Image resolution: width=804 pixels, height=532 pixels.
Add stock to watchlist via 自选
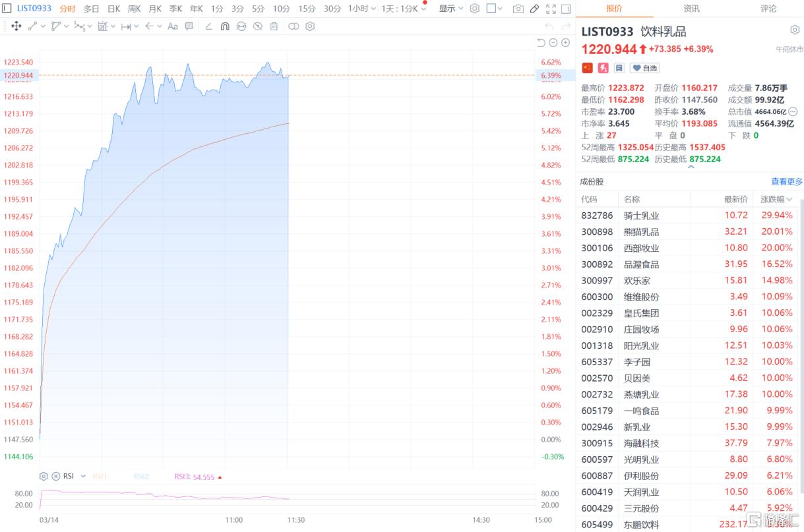[644, 68]
